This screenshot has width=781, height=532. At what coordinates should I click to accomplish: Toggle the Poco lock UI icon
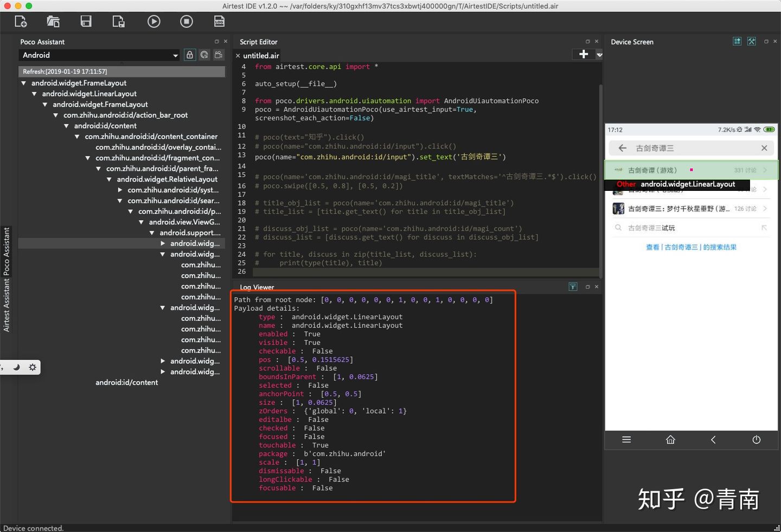point(190,55)
